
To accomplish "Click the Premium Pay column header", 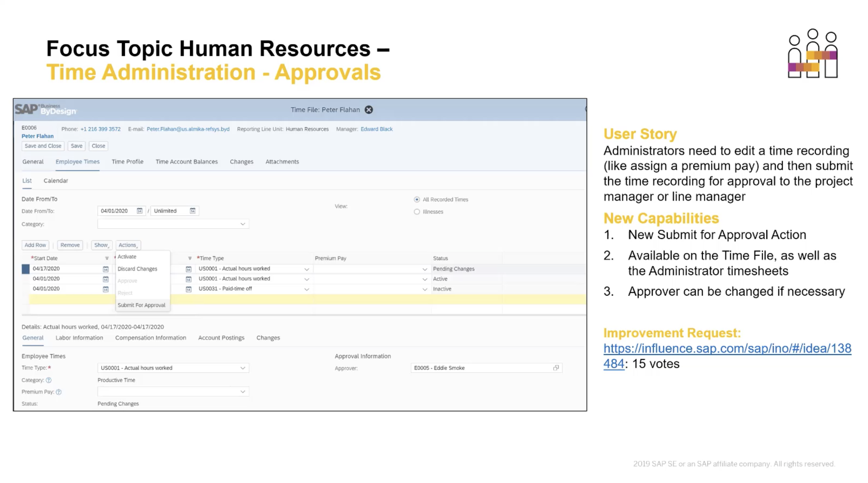I will pyautogui.click(x=331, y=258).
